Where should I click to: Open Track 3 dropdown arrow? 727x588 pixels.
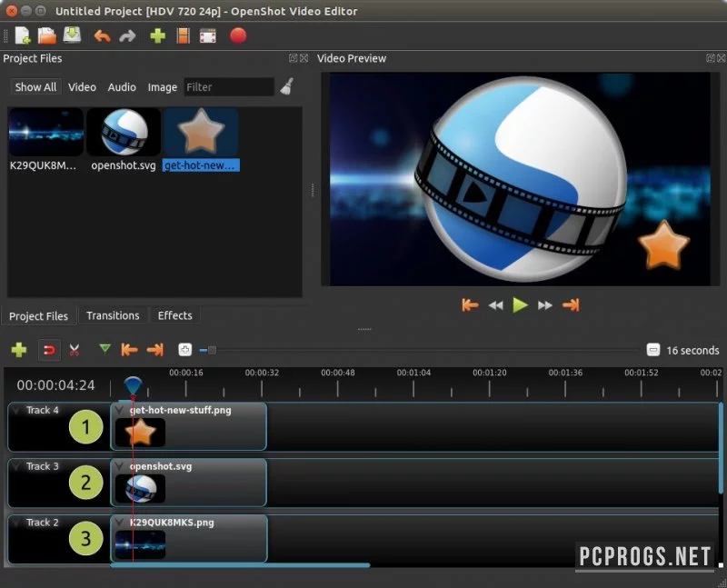(x=17, y=466)
